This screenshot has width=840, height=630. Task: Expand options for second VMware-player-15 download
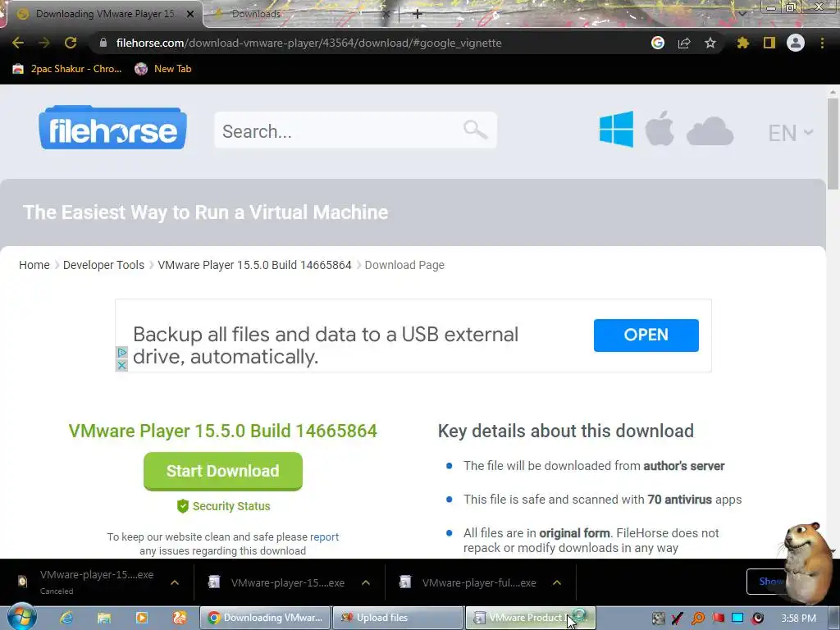pyautogui.click(x=366, y=582)
